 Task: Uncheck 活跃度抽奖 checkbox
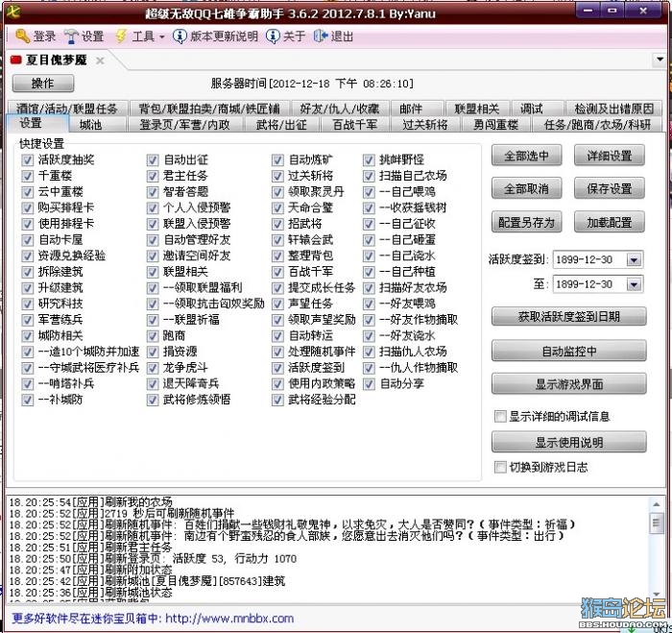click(x=28, y=160)
